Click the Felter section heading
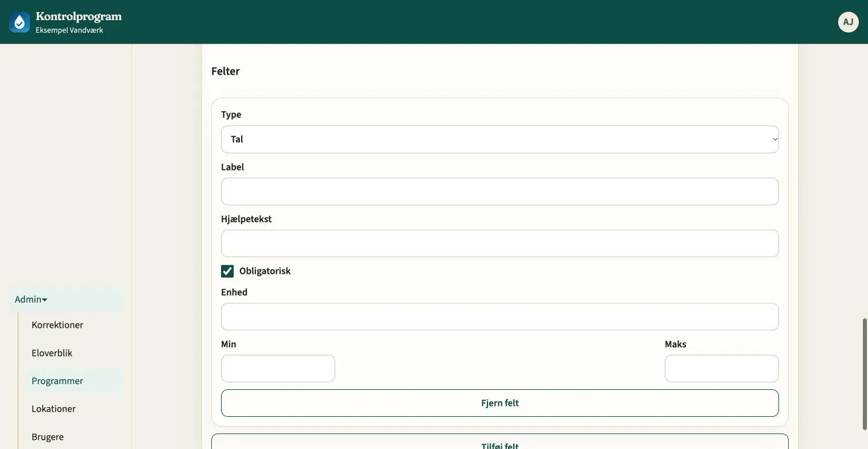 pos(226,71)
